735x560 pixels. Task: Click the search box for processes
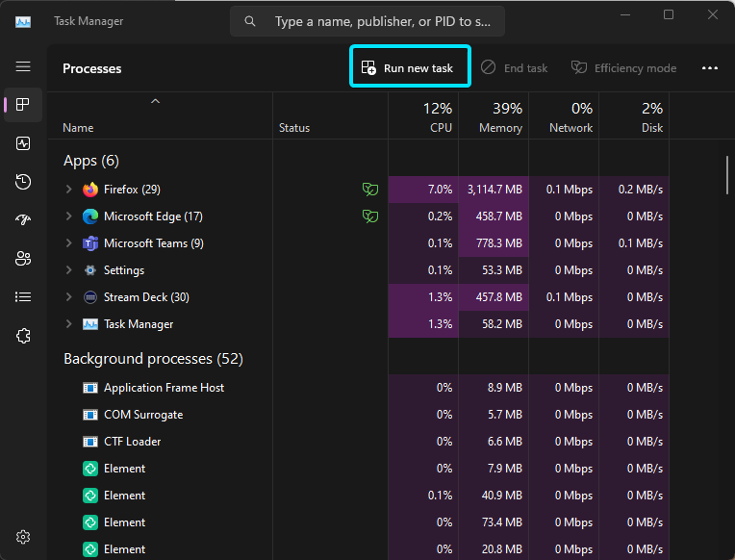367,21
